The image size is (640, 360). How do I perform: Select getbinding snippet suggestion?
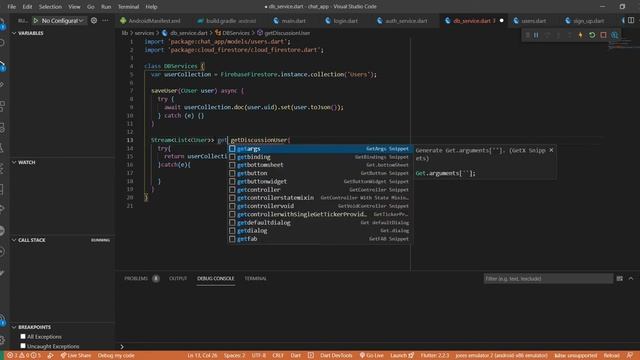(x=320, y=157)
